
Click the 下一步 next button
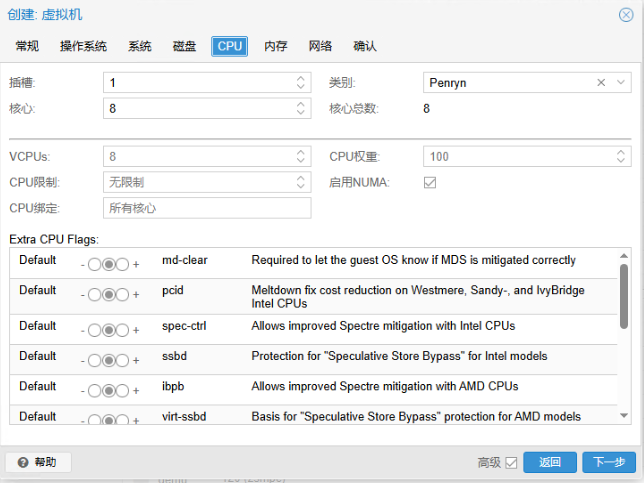(x=609, y=462)
